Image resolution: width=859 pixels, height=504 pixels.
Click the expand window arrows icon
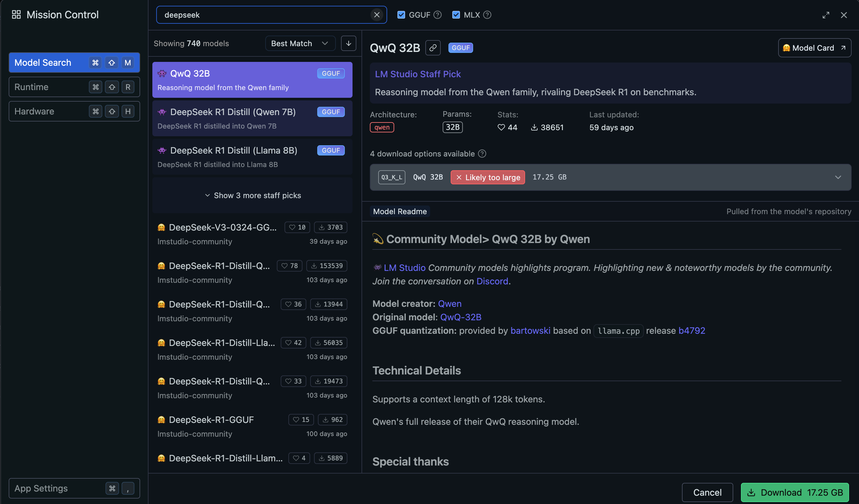click(826, 15)
